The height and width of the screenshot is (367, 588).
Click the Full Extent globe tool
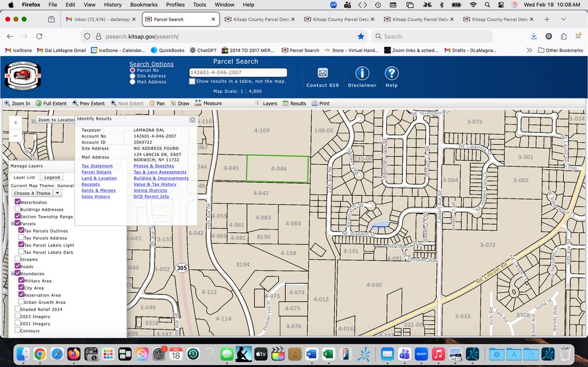(51, 103)
